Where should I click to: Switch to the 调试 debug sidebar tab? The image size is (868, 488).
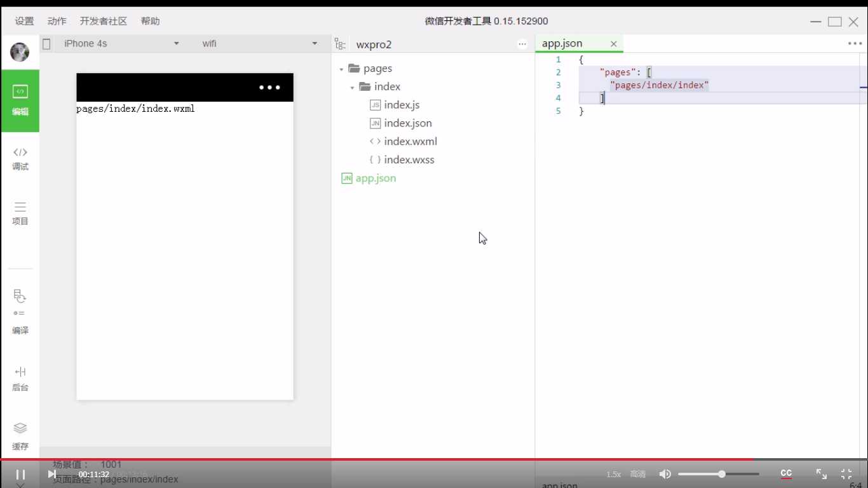pos(20,159)
